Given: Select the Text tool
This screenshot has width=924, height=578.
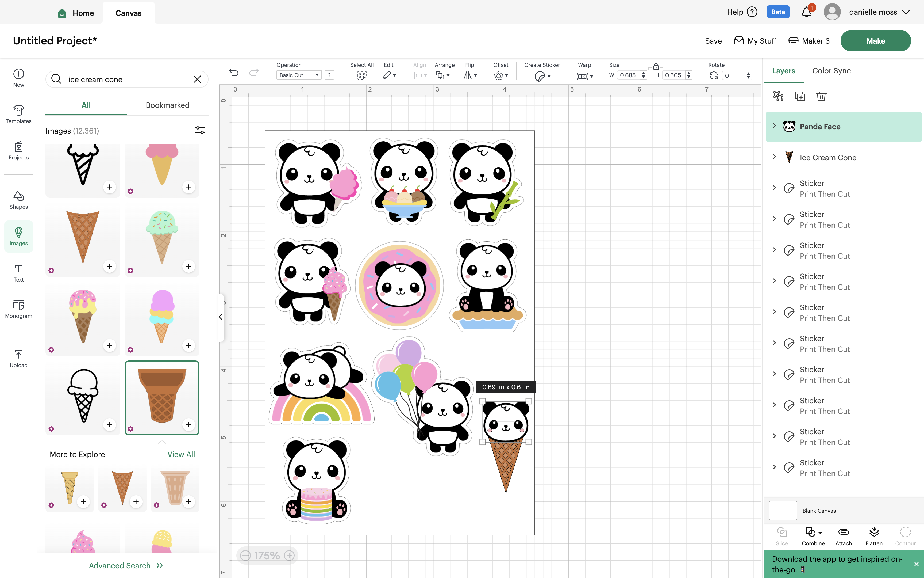Looking at the screenshot, I should coord(18,273).
